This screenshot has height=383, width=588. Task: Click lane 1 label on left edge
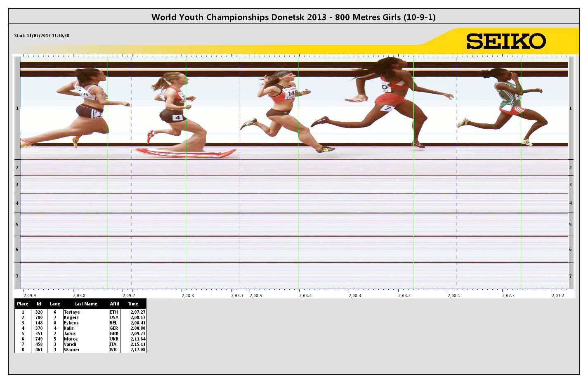click(x=17, y=108)
